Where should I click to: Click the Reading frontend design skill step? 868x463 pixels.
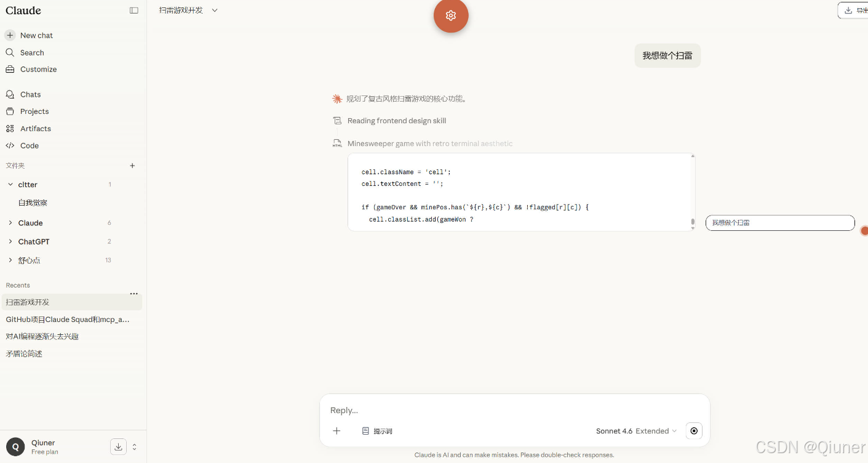397,121
